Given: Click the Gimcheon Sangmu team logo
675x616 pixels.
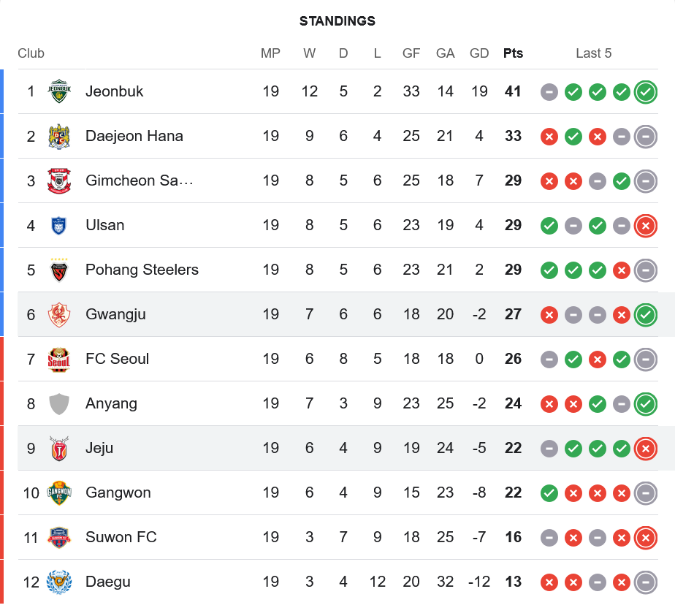Looking at the screenshot, I should [x=58, y=180].
